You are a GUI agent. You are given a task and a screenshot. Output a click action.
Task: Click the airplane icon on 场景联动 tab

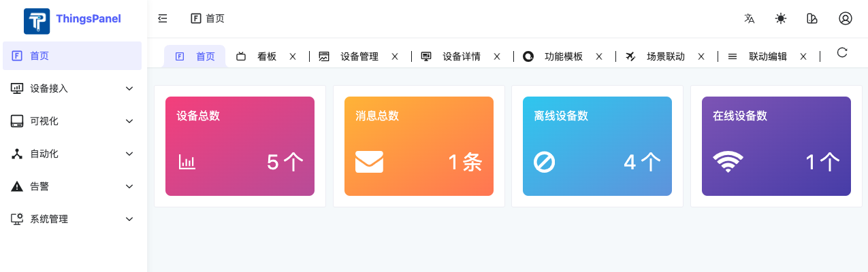point(630,56)
